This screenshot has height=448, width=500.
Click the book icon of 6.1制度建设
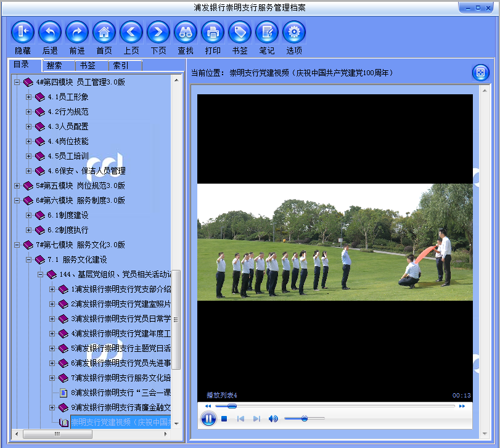click(40, 216)
